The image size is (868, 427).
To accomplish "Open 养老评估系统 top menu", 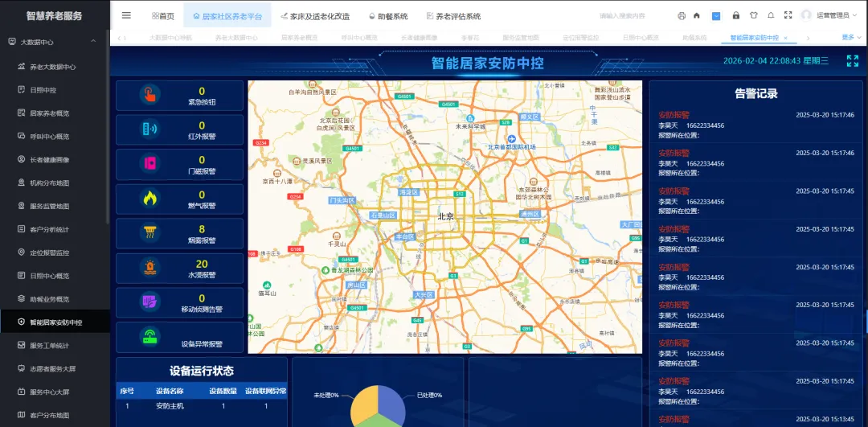I will point(453,16).
